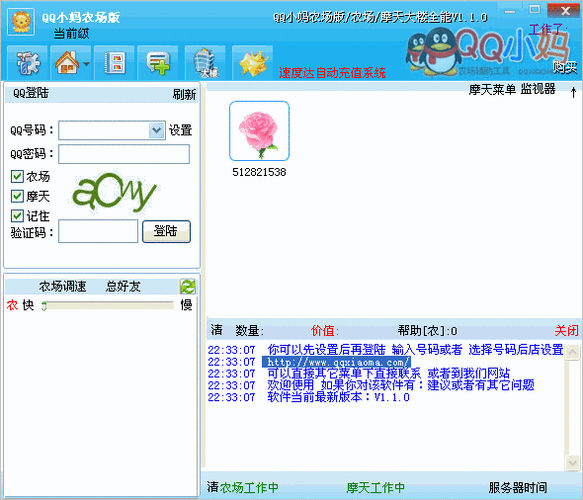Click the 数量: label in log header
The image size is (583, 500).
(x=249, y=330)
